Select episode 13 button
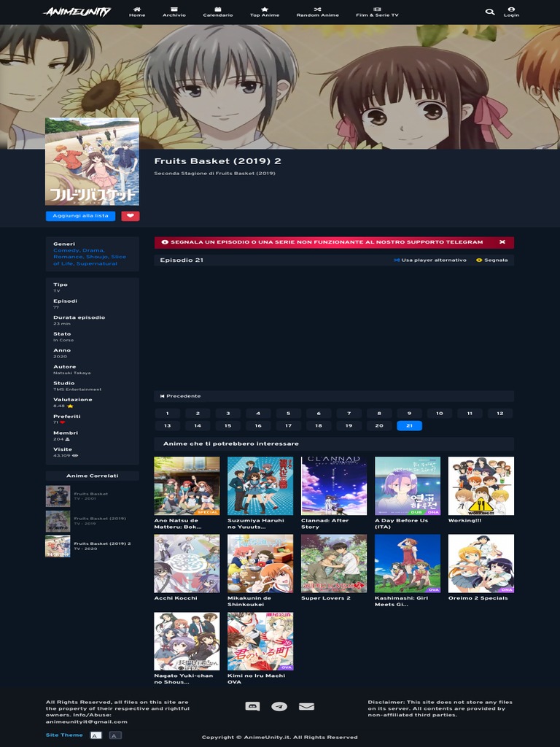 pos(167,425)
